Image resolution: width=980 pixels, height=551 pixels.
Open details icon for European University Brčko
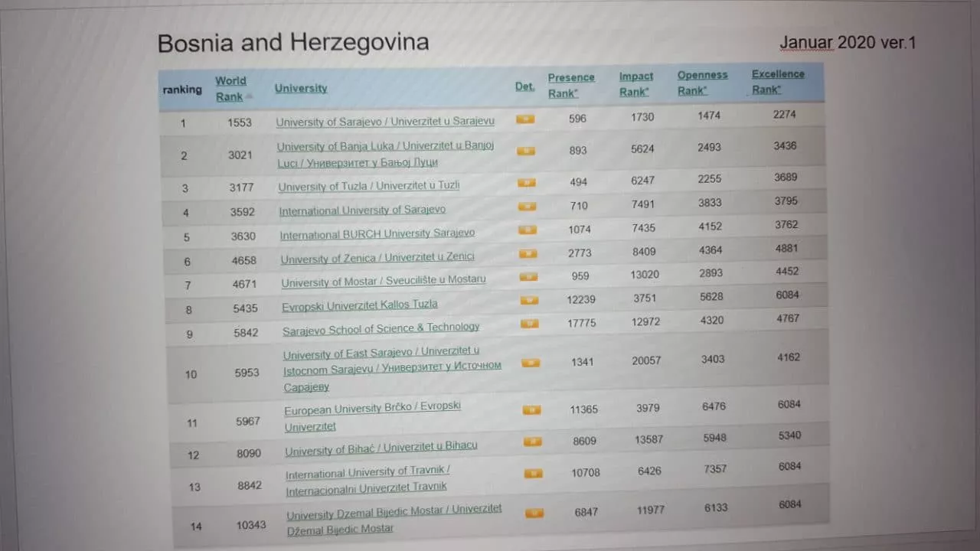pos(531,410)
